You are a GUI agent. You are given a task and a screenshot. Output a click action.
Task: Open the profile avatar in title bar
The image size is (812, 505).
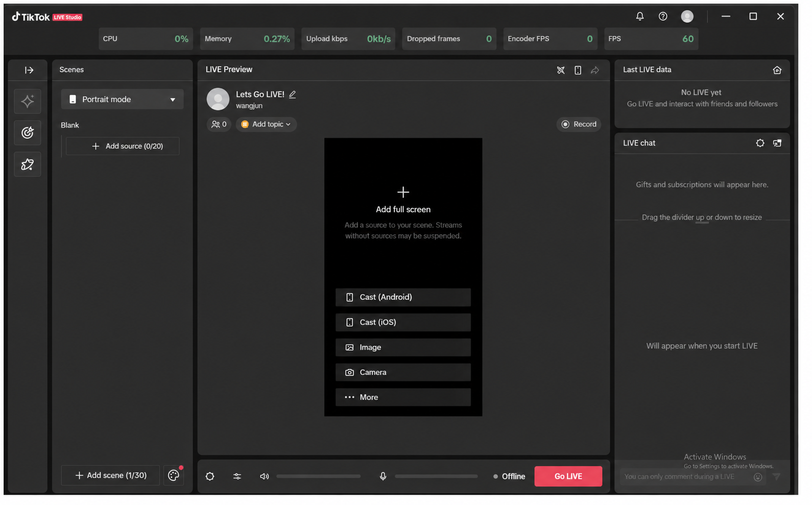point(687,16)
